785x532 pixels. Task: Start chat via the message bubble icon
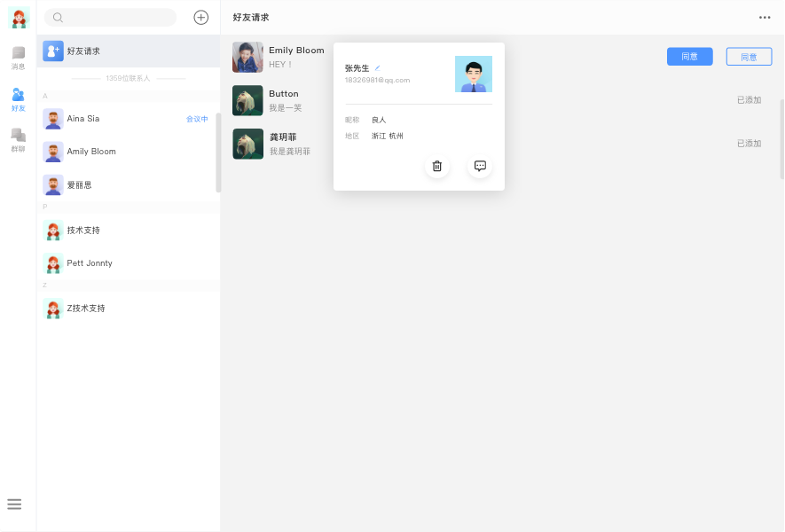[x=480, y=166]
